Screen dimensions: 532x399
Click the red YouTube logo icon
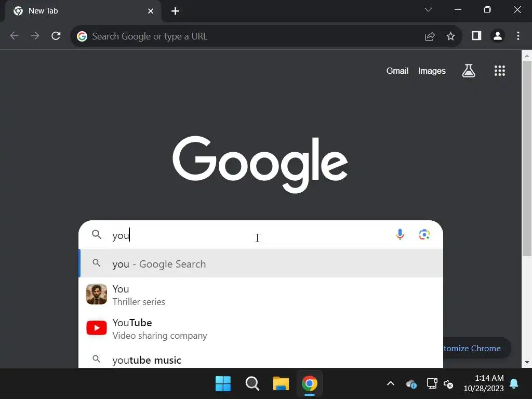(x=96, y=328)
